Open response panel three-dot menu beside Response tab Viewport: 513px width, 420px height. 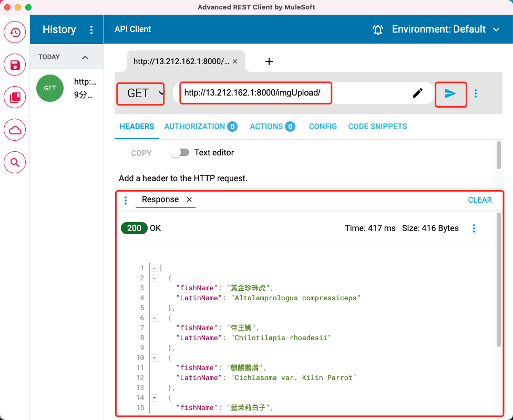(126, 201)
